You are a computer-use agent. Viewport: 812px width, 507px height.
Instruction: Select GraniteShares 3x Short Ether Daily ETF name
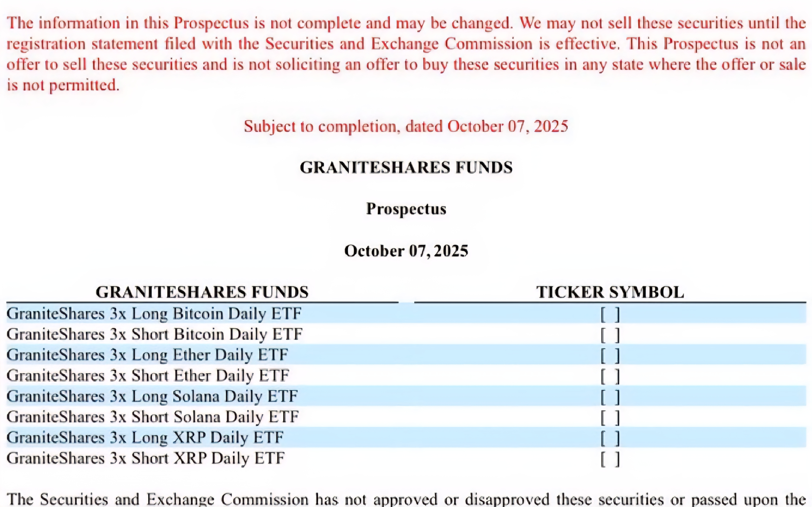pos(148,376)
